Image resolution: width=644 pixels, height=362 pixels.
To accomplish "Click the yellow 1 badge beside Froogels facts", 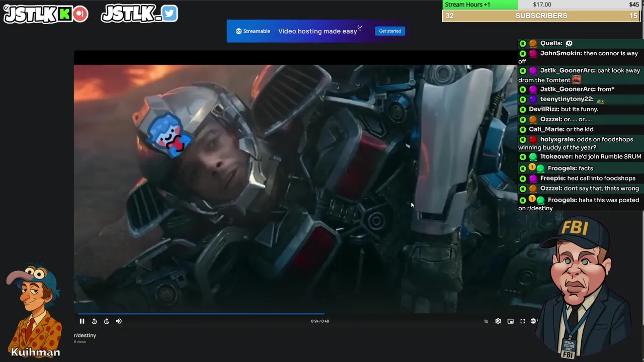I will pos(532,168).
